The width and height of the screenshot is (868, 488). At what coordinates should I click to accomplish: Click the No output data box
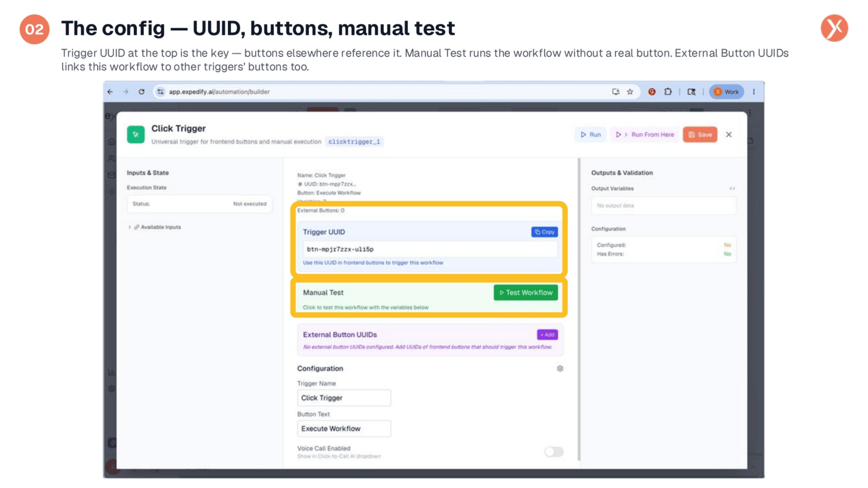pos(663,206)
